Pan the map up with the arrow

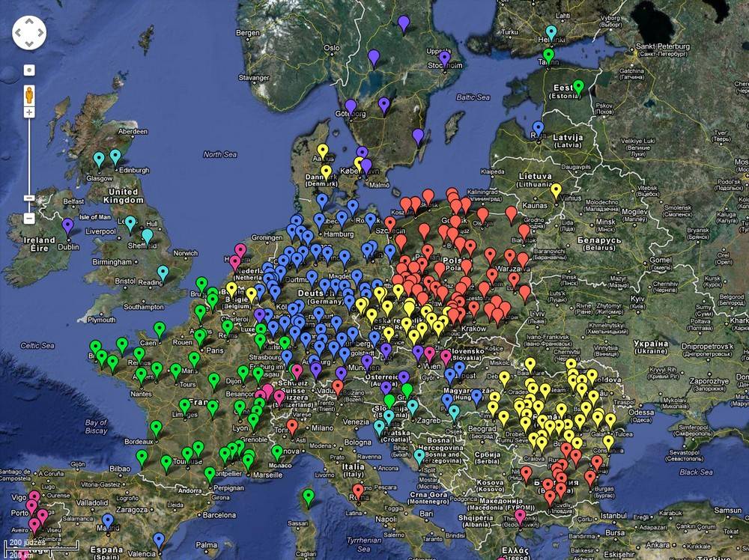click(29, 23)
